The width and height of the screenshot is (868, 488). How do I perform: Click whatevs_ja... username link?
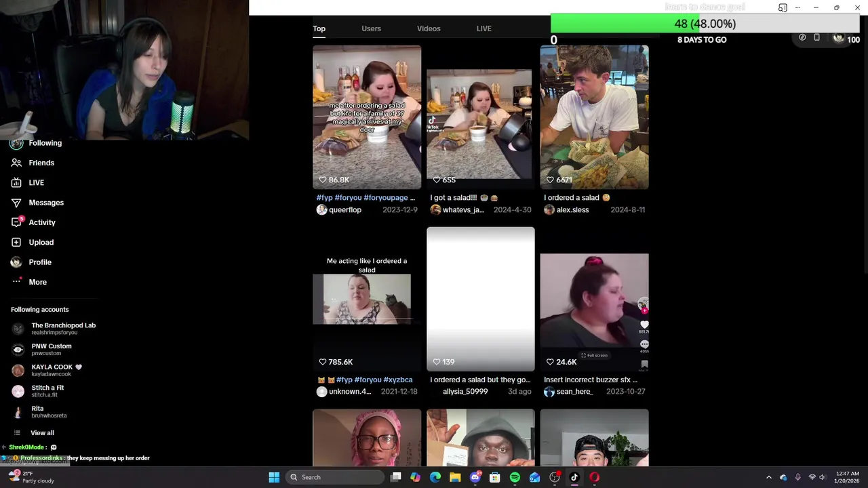coord(463,210)
